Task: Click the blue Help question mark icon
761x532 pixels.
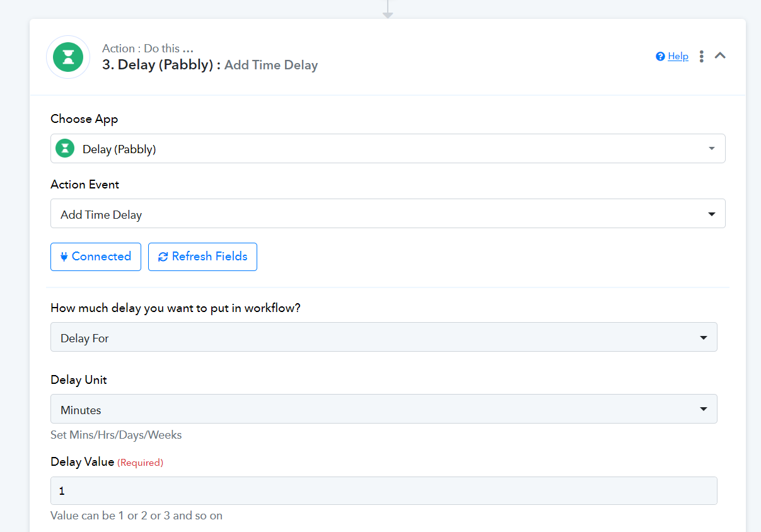Action: (660, 56)
